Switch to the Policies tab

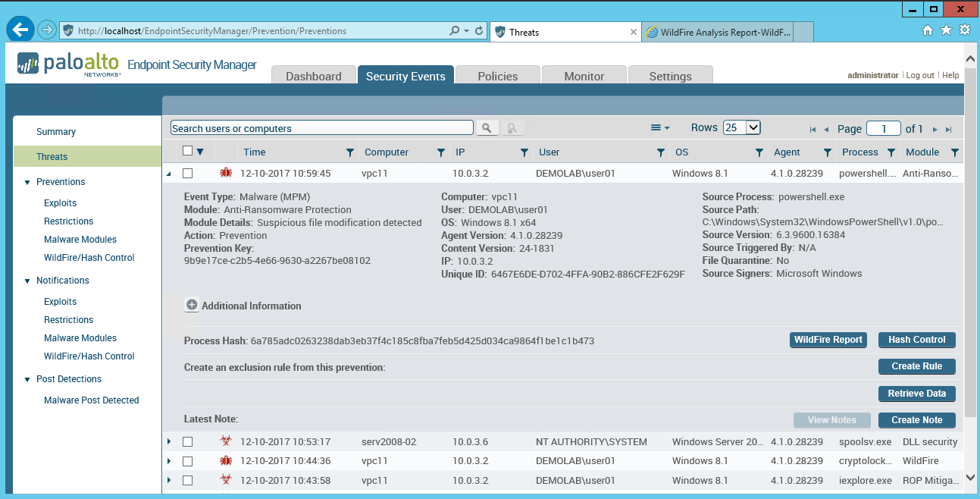coord(497,76)
